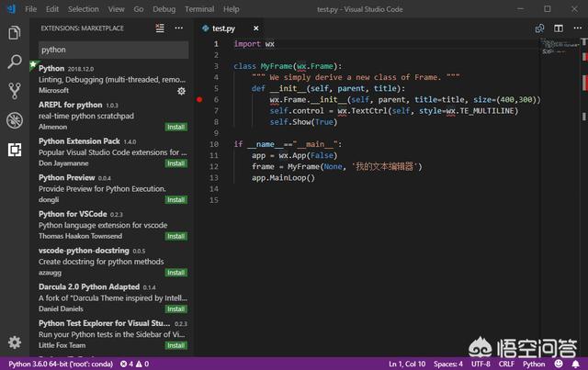The width and height of the screenshot is (588, 370).
Task: Install Python Test Explorer extension
Action: [x=175, y=345]
